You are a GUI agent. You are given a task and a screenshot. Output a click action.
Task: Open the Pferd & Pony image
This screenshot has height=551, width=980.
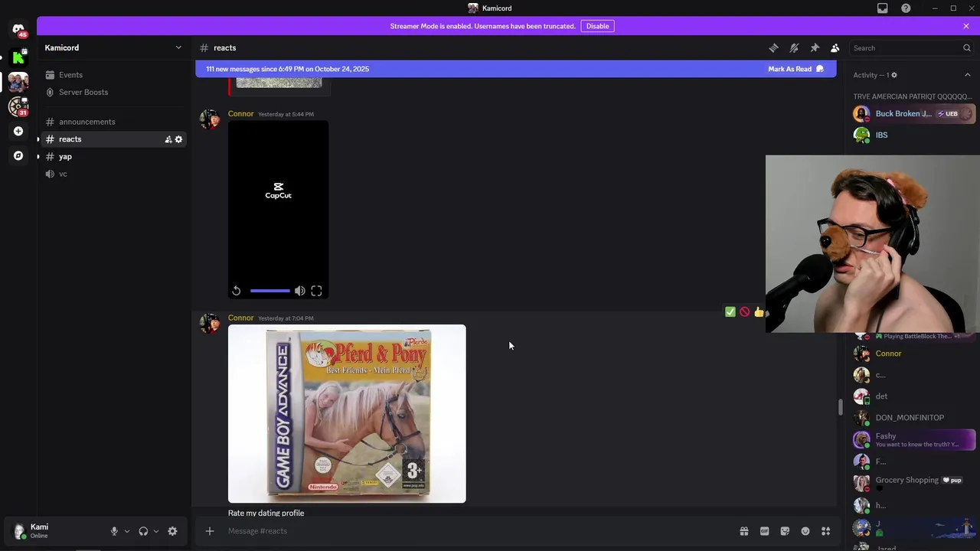point(347,414)
